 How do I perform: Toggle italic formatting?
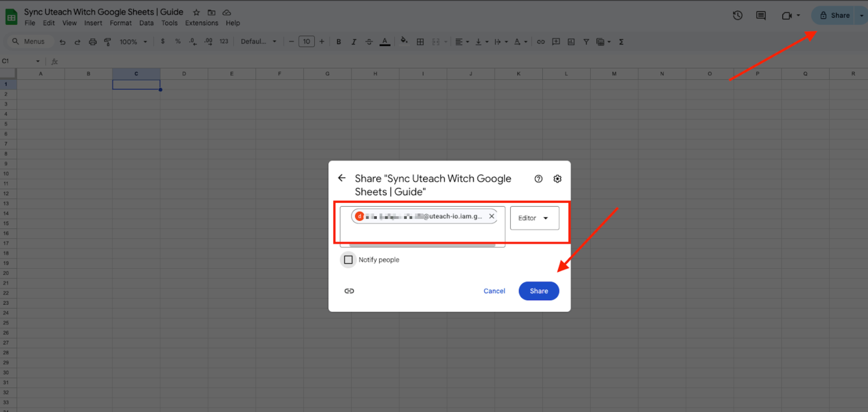pos(354,42)
